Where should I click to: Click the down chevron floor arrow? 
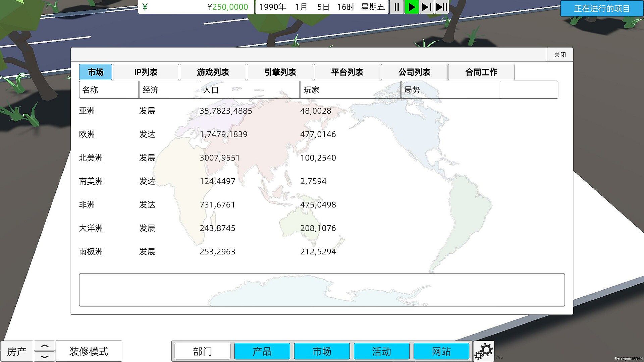tap(44, 356)
